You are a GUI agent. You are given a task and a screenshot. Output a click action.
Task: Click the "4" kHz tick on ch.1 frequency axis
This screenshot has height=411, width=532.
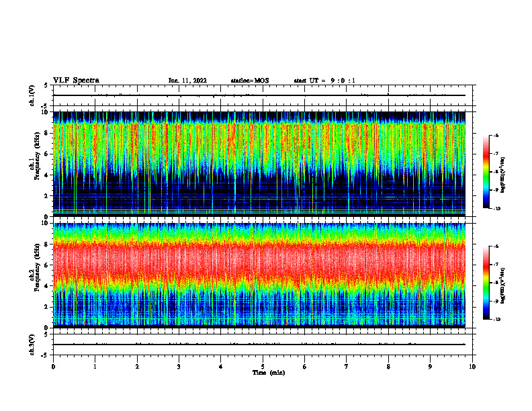click(46, 175)
